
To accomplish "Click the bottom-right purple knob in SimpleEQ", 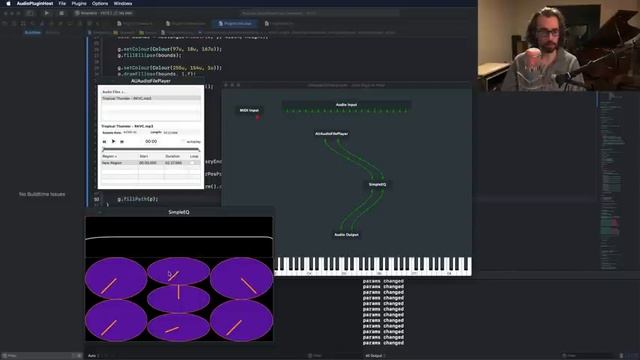I will [242, 320].
